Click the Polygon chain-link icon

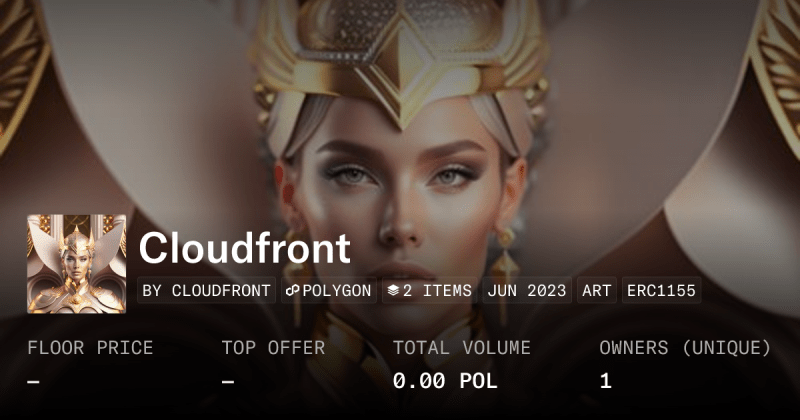tap(292, 291)
